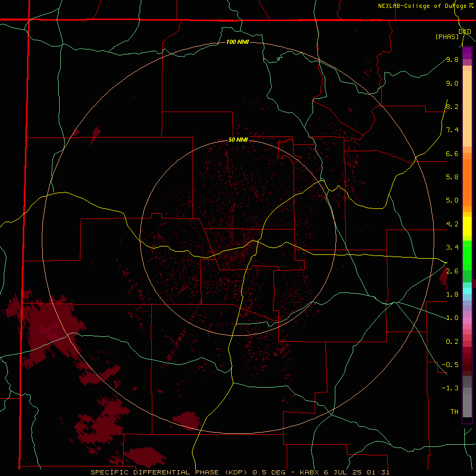The height and width of the screenshot is (476, 476).
Task: Click the 0.2 value on the color scale
Action: coord(452,342)
